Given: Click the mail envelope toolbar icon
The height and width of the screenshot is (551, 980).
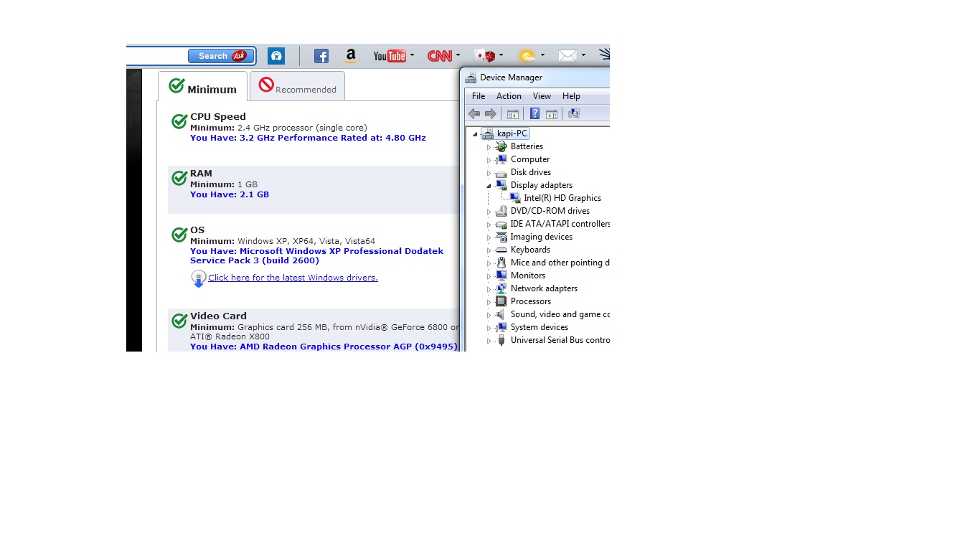Looking at the screenshot, I should coord(567,56).
